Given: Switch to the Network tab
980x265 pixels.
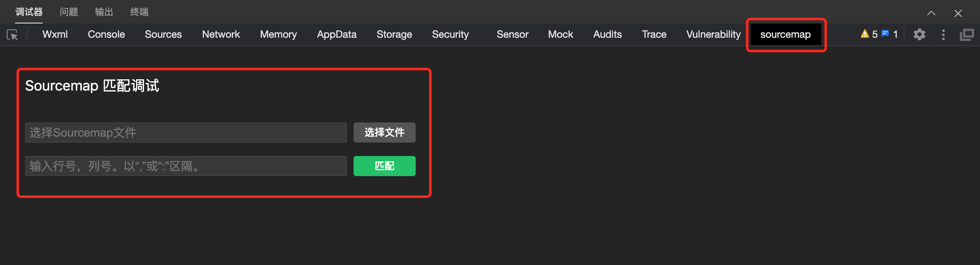Looking at the screenshot, I should pyautogui.click(x=221, y=34).
